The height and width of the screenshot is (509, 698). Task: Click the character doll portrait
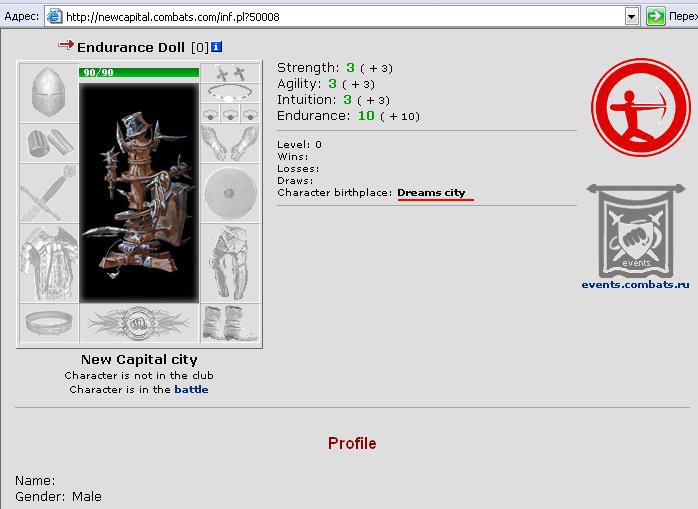coord(139,193)
